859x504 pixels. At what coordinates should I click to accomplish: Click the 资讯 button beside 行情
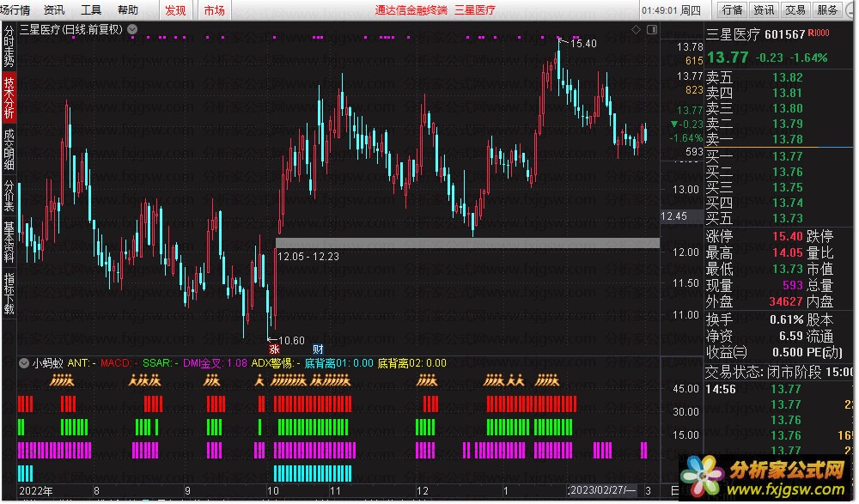coord(764,9)
